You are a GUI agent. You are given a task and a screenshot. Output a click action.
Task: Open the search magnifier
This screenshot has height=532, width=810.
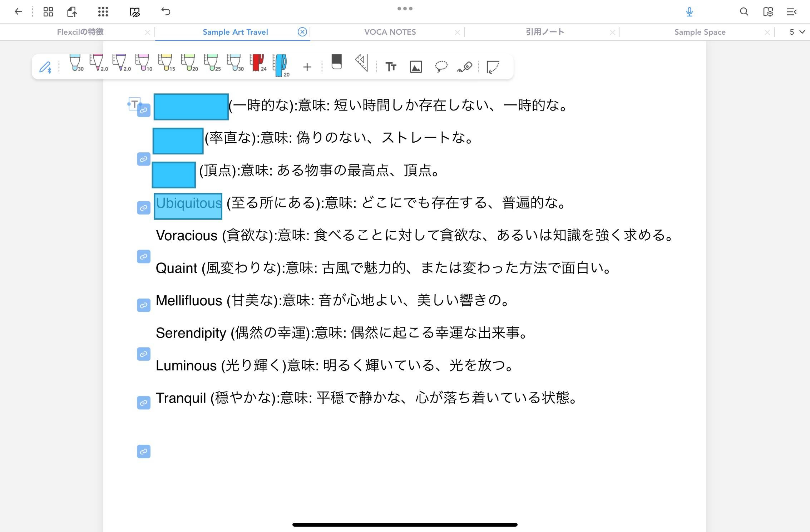tap(744, 12)
